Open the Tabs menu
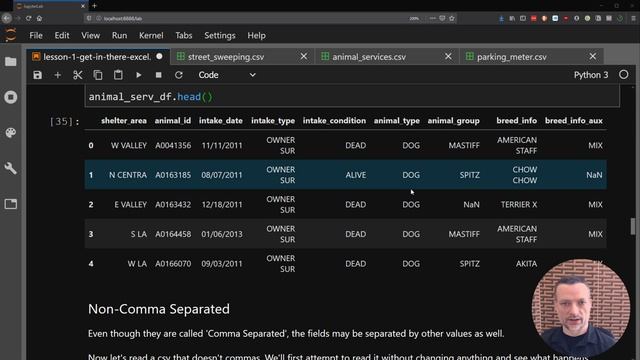 point(184,36)
